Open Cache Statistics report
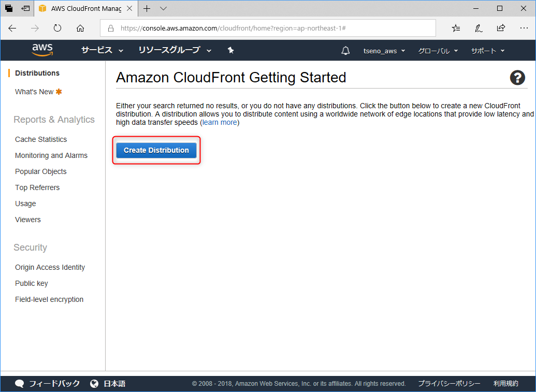Screen dimensions: 536x392 click(x=41, y=139)
